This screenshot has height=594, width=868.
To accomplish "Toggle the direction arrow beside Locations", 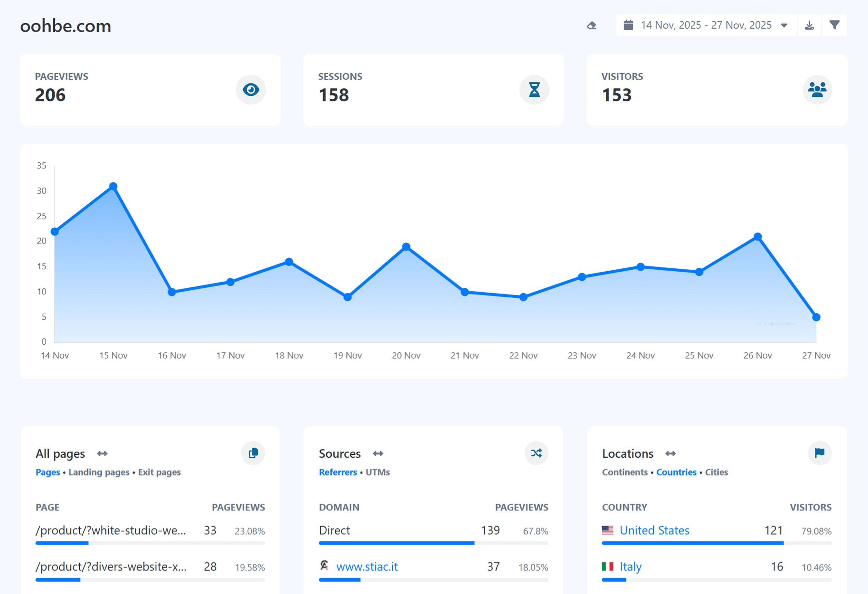I will tap(671, 453).
